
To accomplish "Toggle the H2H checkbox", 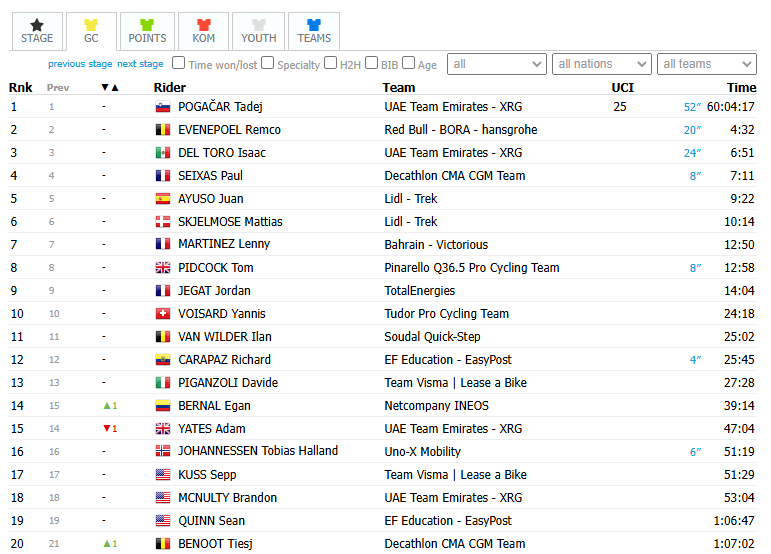I will (x=331, y=63).
